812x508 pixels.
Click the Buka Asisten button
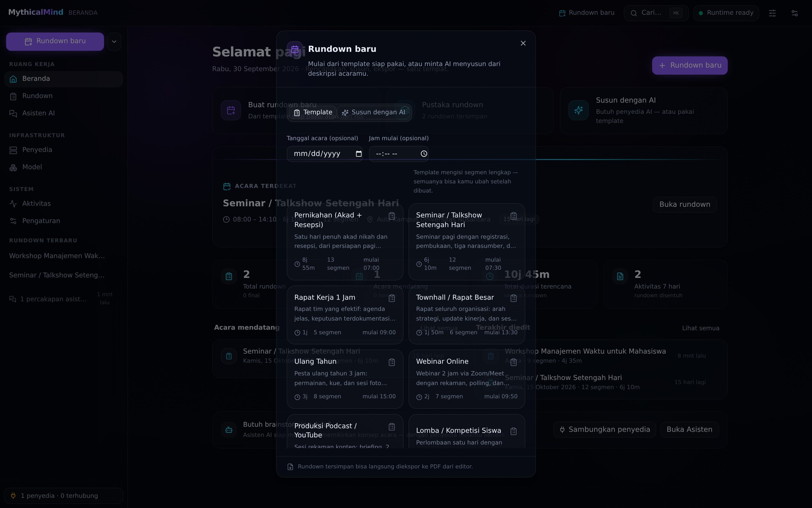(x=689, y=430)
